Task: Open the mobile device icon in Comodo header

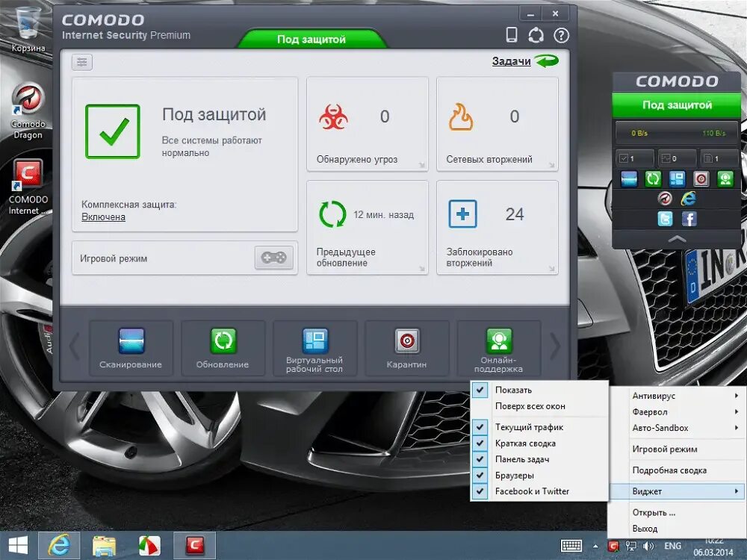Action: point(512,35)
